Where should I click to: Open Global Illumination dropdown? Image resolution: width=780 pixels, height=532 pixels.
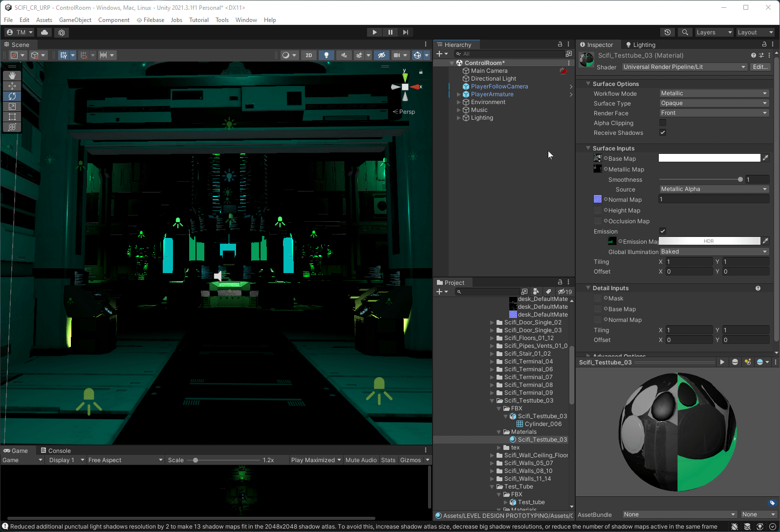coord(714,252)
